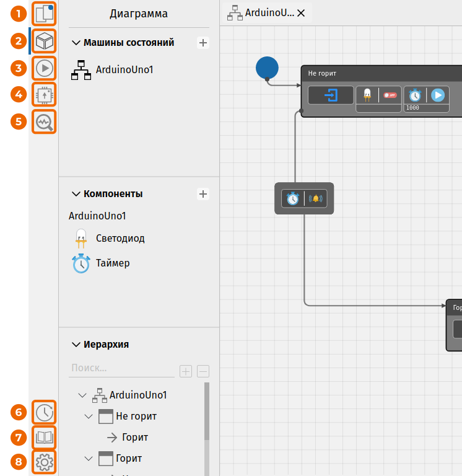Viewport: 462px width, 476px height.
Task: Collapse the Иерархия section
Action: [76, 344]
